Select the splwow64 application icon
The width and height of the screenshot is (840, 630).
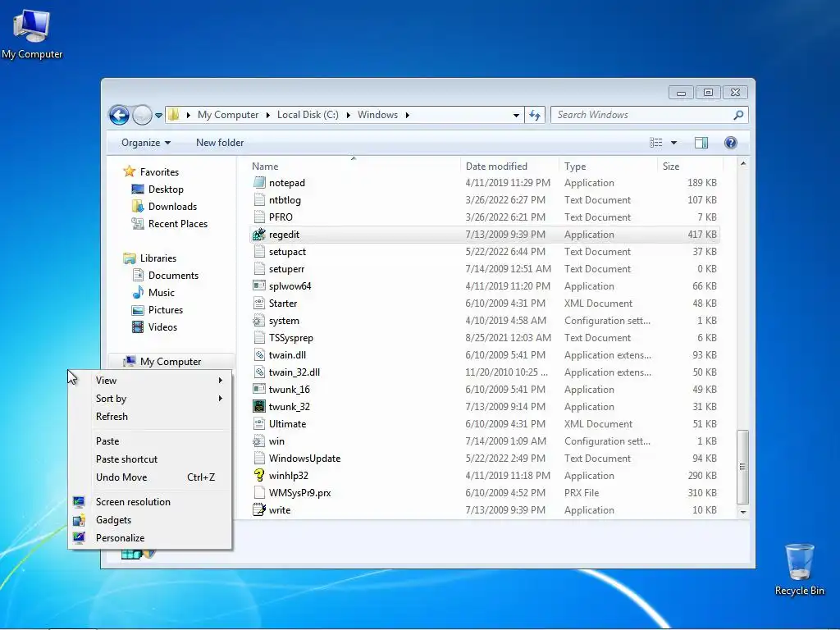[259, 286]
